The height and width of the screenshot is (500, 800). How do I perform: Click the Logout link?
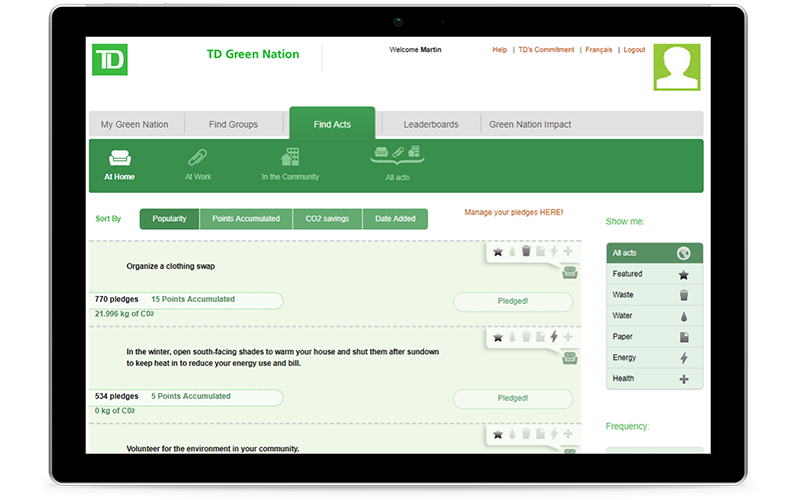(634, 49)
